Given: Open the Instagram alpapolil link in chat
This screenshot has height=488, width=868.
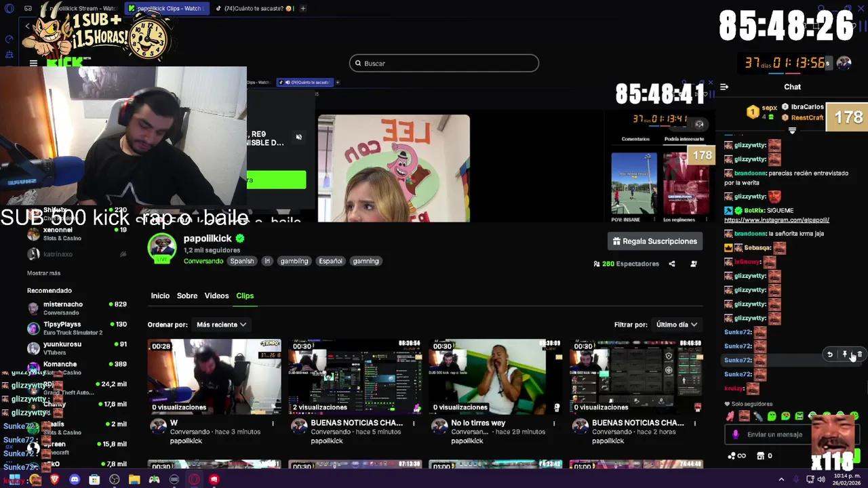Looking at the screenshot, I should coord(776,220).
